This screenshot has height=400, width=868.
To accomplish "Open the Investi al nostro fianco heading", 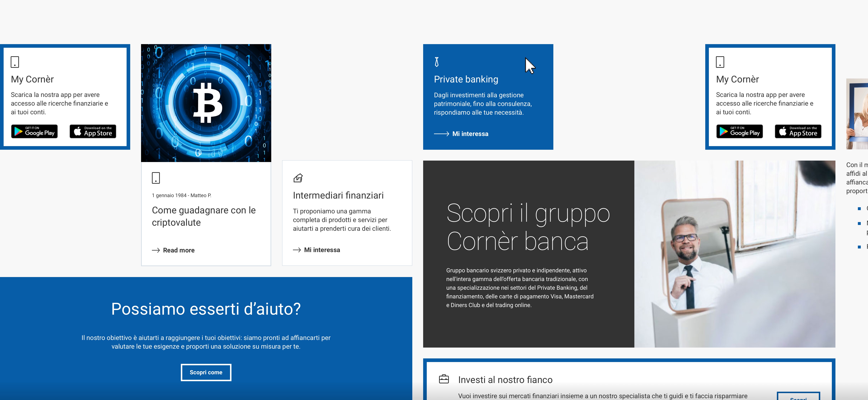I will coord(505,380).
